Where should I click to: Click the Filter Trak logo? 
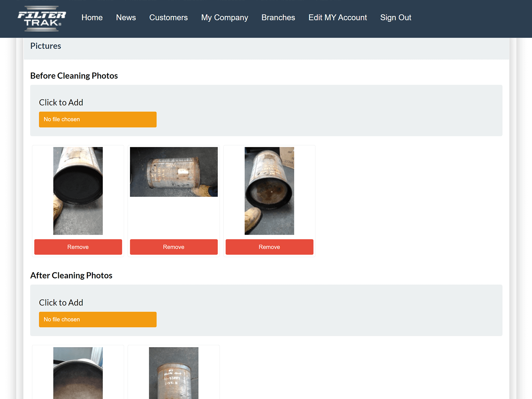(x=42, y=19)
